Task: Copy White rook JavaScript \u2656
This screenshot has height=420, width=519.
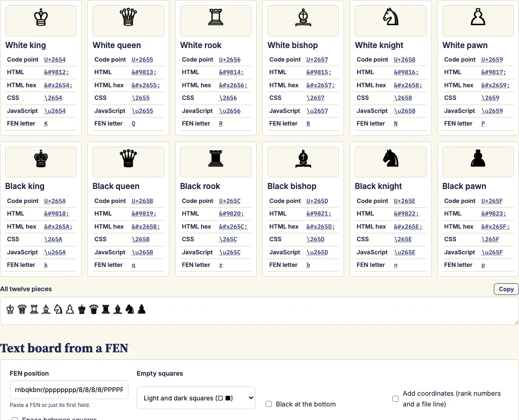Action: [x=230, y=111]
